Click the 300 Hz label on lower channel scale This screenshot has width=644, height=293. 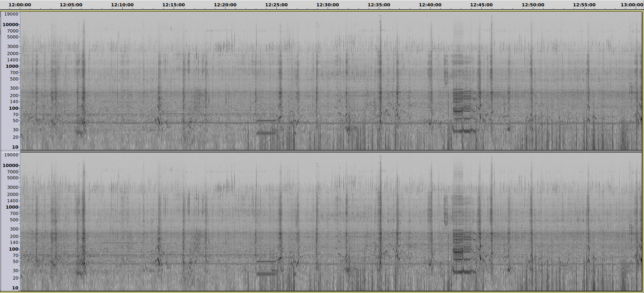pyautogui.click(x=14, y=229)
